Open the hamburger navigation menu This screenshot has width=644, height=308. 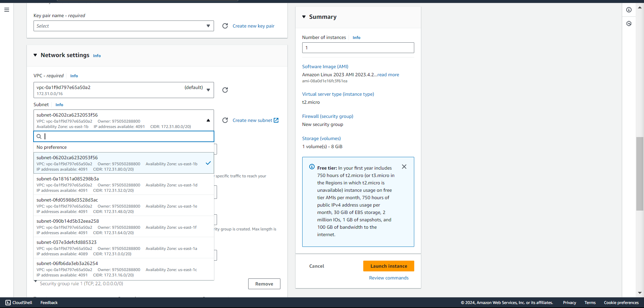[7, 10]
